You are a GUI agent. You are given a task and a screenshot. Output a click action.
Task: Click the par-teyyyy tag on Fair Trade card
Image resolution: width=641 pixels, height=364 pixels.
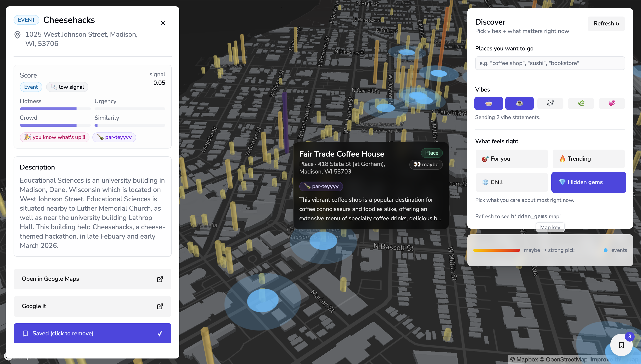321,186
